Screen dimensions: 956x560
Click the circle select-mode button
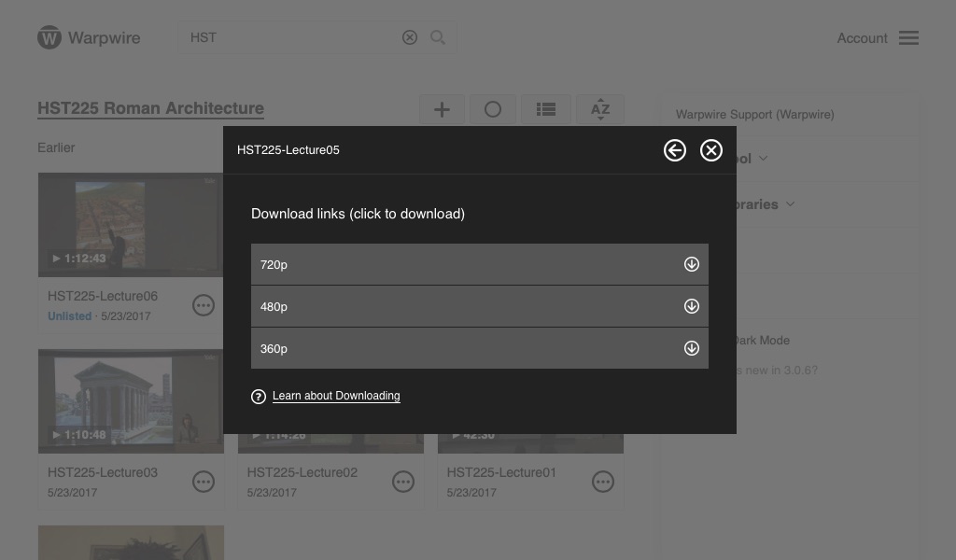tap(493, 109)
